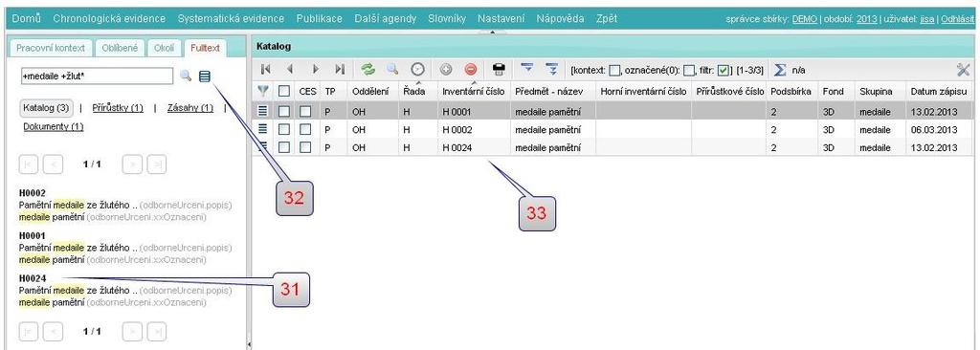Refresh the catalog with green arrows icon

(x=368, y=70)
